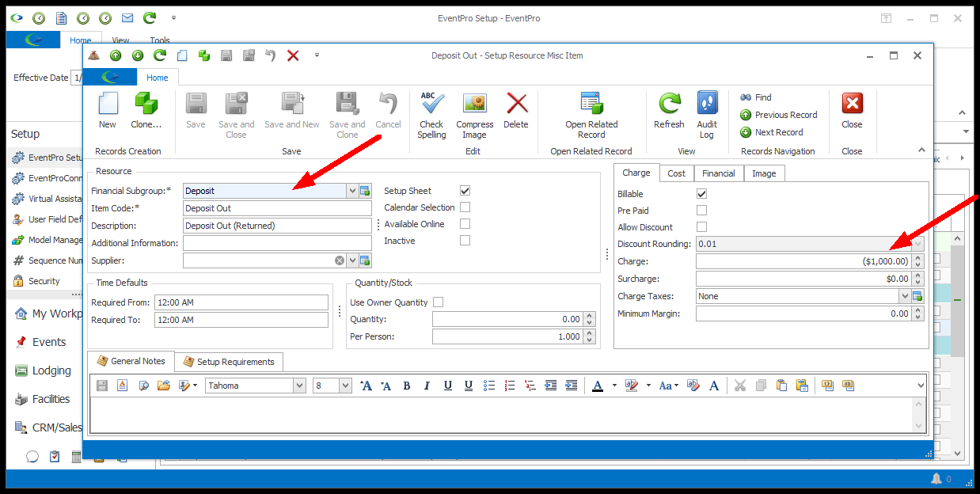Screen dimensions: 980x494
Task: Check the Use Owner Quantity box
Action: 439,302
